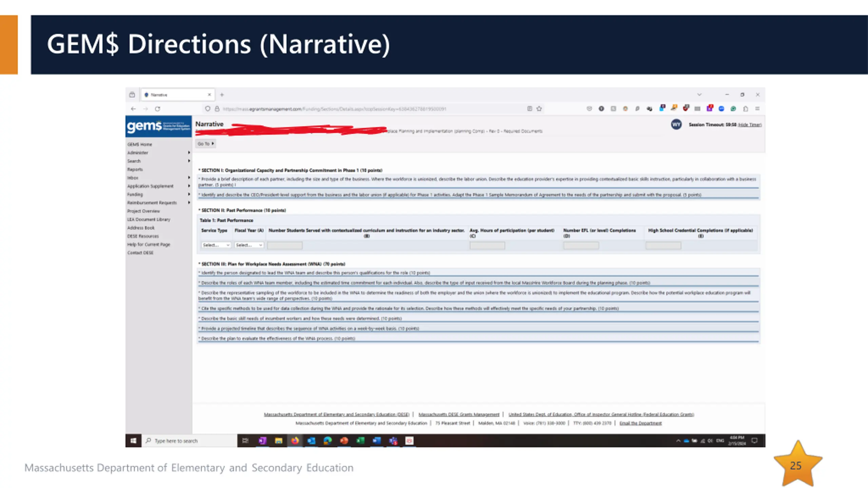Image resolution: width=868 pixels, height=488 pixels.
Task: Click the padlock site info icon
Action: 217,109
